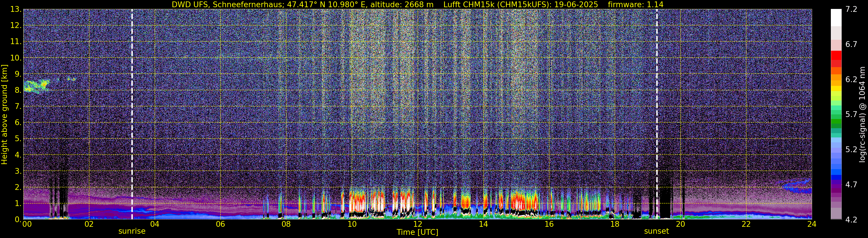Click the '22' time axis tick label
Image resolution: width=868 pixels, height=238 pixels.
pos(746,224)
